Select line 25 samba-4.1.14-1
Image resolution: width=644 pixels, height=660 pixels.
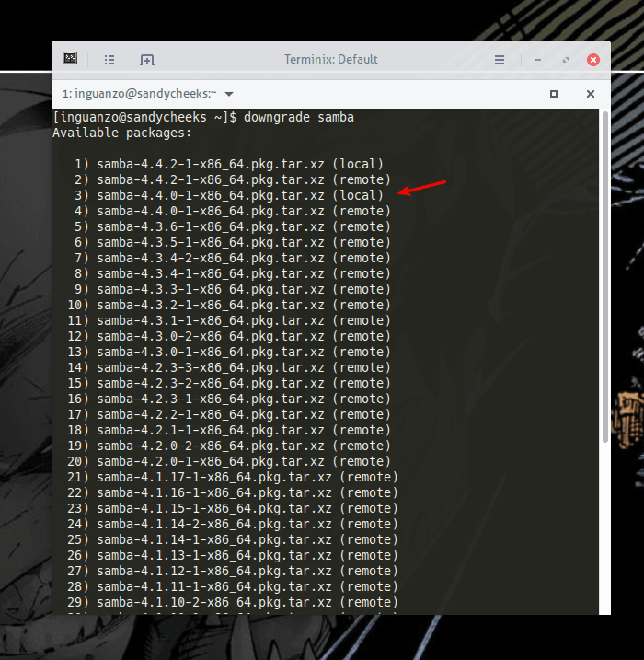pos(233,539)
